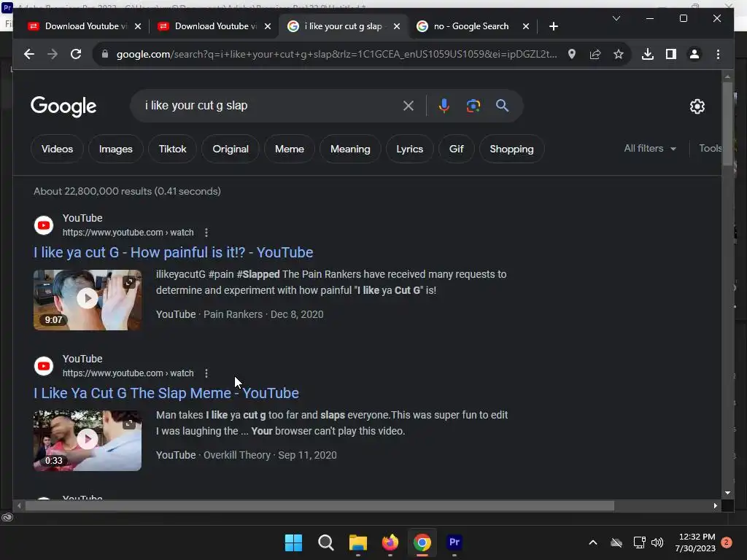Viewport: 747px width, 560px height.
Task: Open File Explorer from taskbar
Action: pyautogui.click(x=357, y=542)
